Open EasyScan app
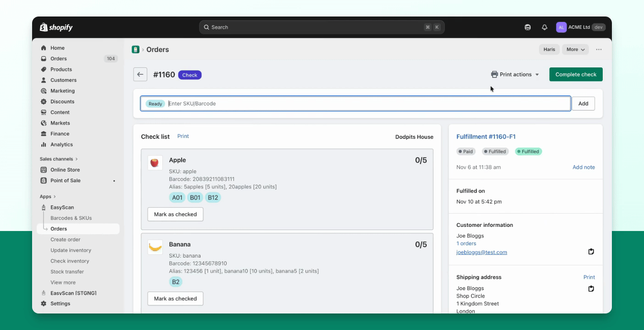The width and height of the screenshot is (644, 330). tap(62, 207)
